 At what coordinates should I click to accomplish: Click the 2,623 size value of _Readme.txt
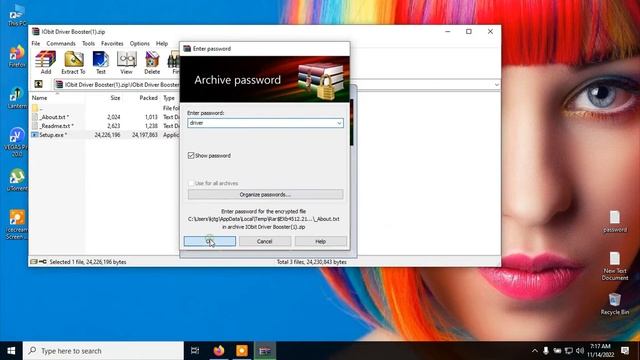tap(114, 126)
